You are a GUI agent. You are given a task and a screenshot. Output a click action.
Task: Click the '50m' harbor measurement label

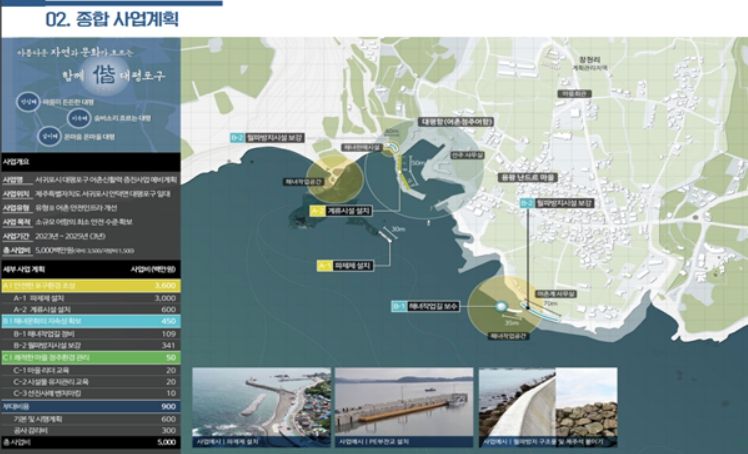tap(418, 163)
